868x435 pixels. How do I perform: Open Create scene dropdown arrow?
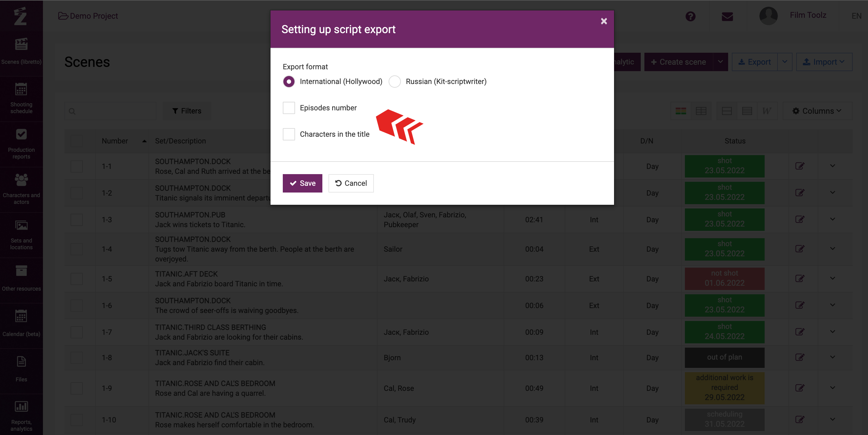click(720, 62)
